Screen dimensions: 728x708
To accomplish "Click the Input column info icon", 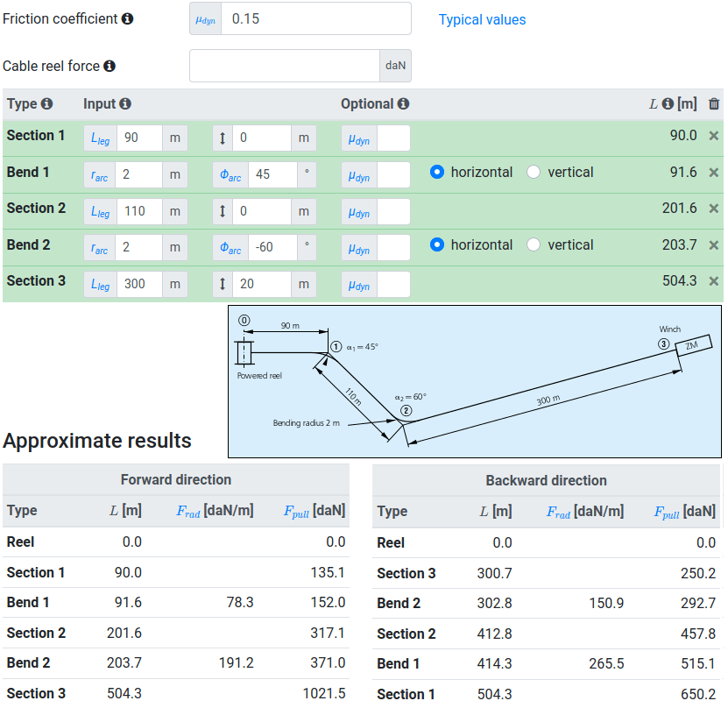I will click(125, 103).
